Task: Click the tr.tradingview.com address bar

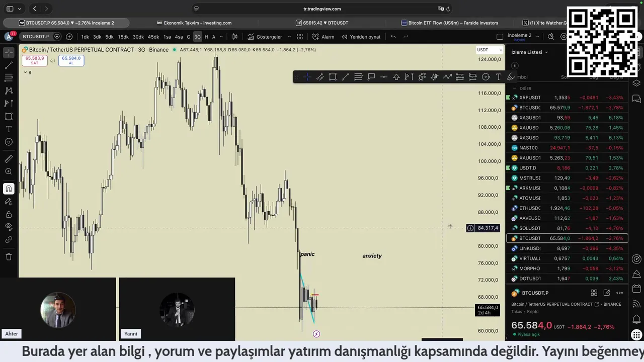Action: [322, 9]
